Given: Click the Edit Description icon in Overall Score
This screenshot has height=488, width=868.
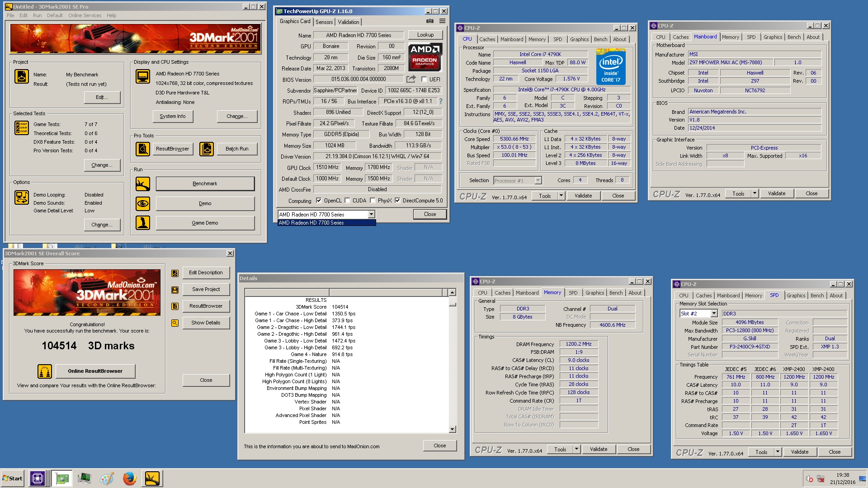Looking at the screenshot, I should 175,273.
